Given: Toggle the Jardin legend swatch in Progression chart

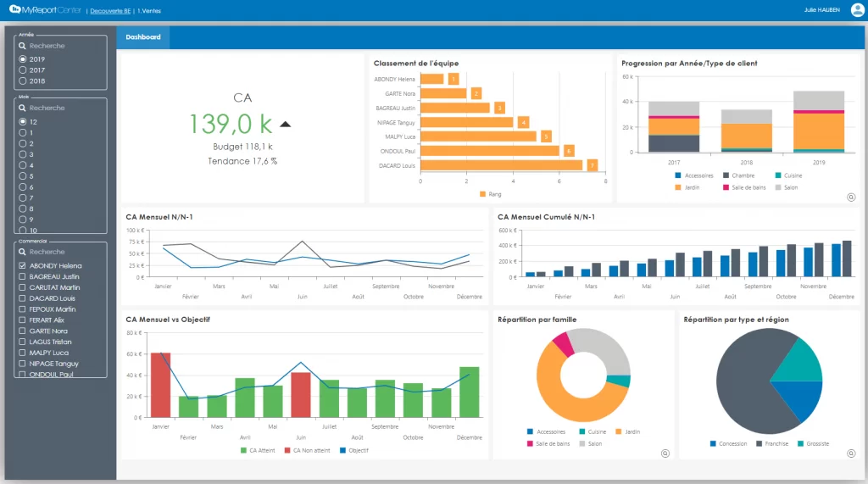Looking at the screenshot, I should click(678, 186).
